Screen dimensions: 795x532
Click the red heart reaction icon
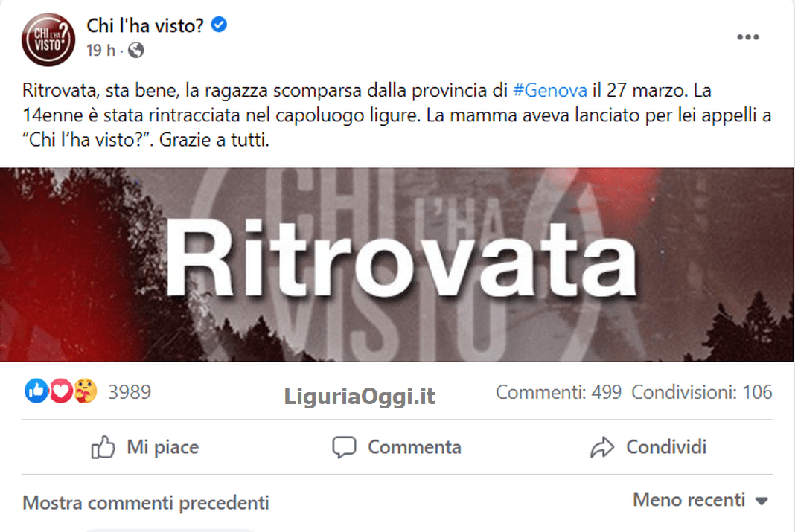(61, 391)
